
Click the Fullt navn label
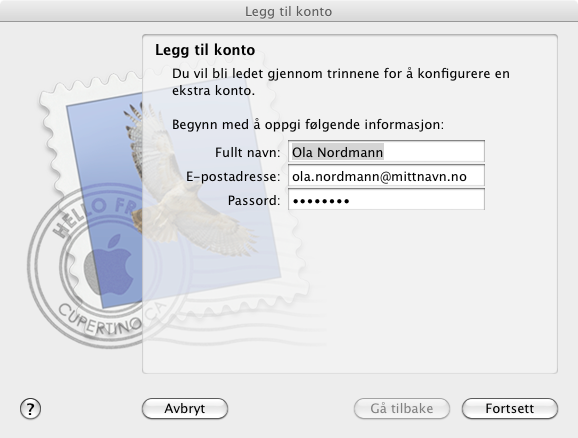point(248,152)
